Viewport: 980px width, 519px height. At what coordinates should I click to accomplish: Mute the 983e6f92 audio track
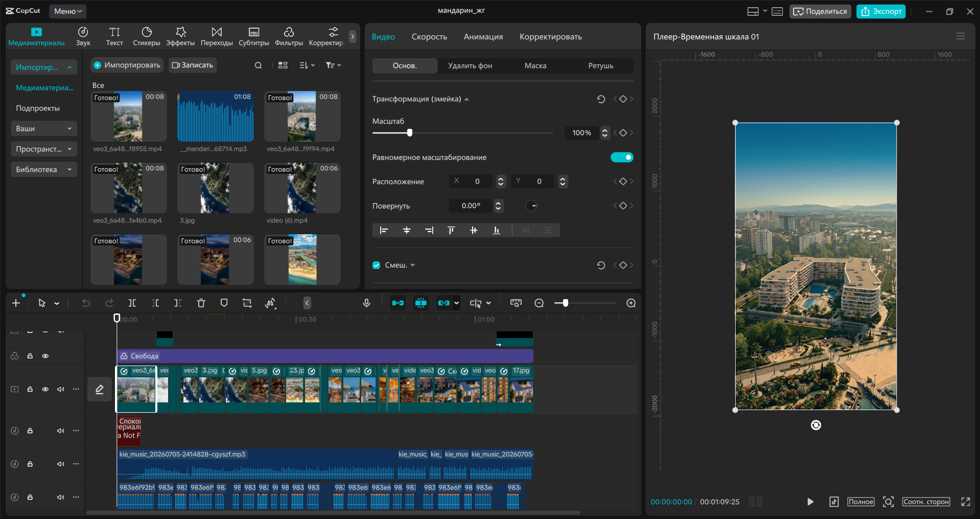61,497
